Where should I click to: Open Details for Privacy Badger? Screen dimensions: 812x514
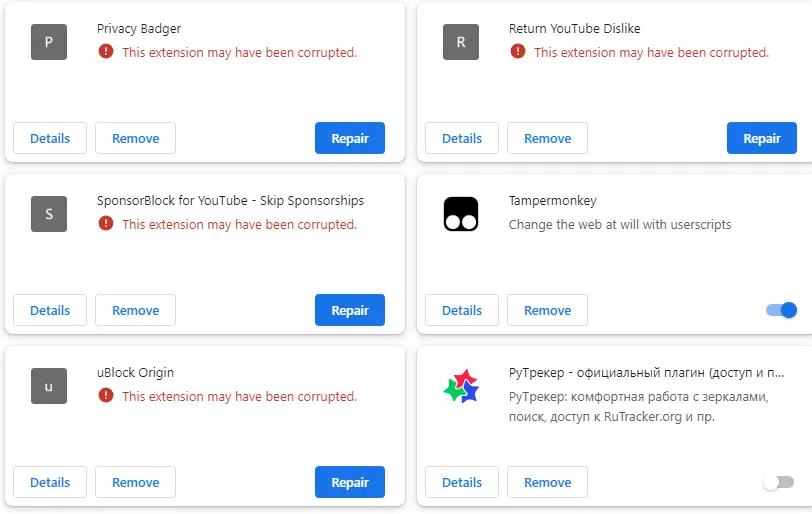pos(50,138)
